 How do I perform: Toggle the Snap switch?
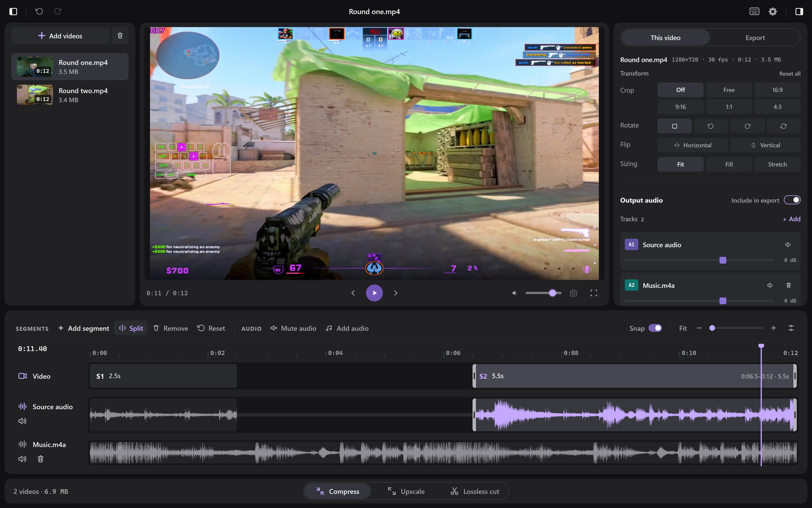pos(655,328)
